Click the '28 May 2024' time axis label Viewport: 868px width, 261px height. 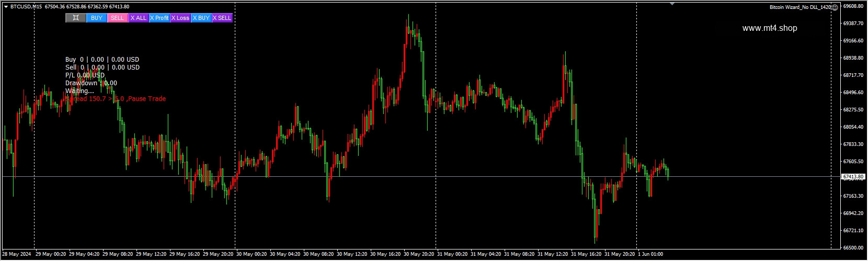point(17,254)
